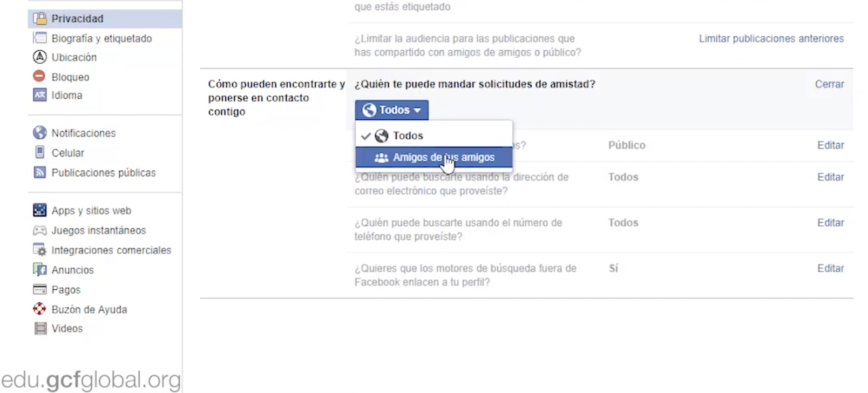Image resolution: width=868 pixels, height=393 pixels.
Task: Click the Público value
Action: (627, 145)
